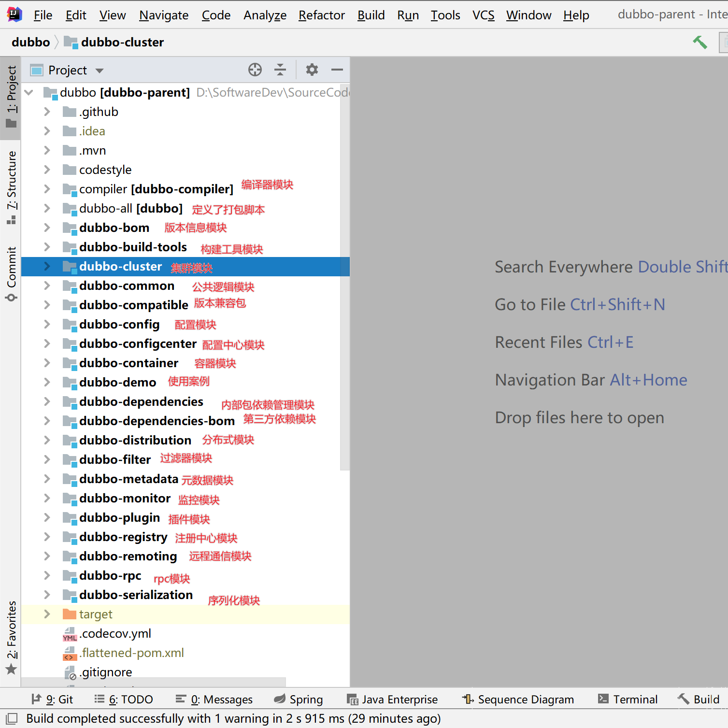Image resolution: width=728 pixels, height=728 pixels.
Task: Open the VCS menu
Action: [484, 15]
